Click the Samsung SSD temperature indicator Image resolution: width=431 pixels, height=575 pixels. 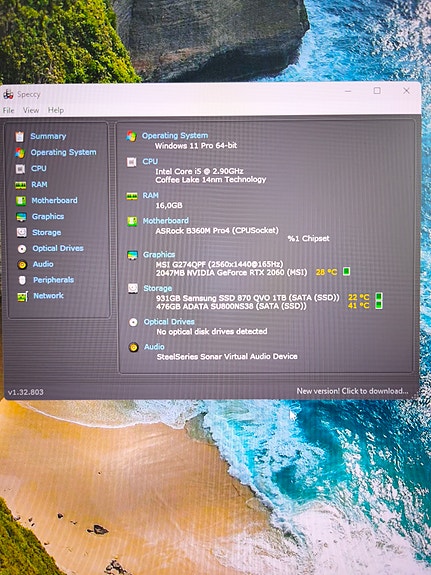pos(379,297)
